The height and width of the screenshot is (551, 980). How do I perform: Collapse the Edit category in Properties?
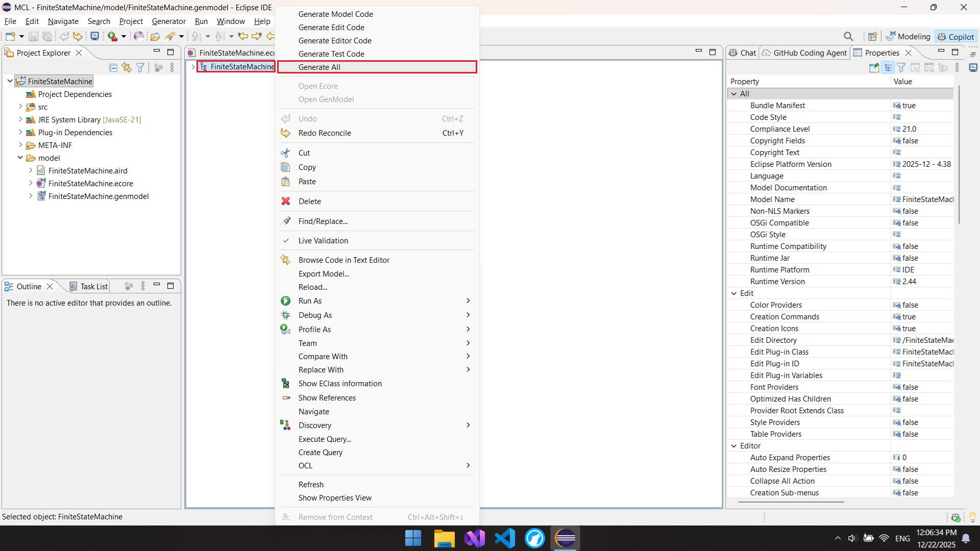pyautogui.click(x=734, y=293)
